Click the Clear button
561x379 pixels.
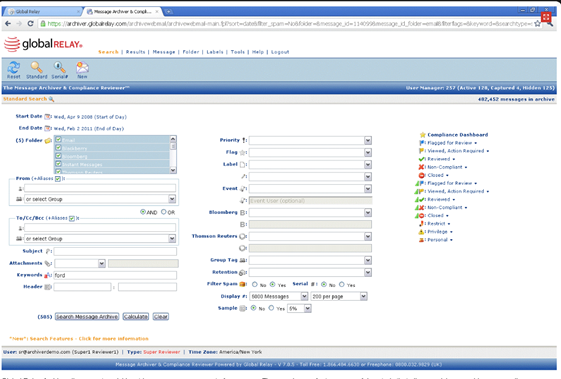point(161,317)
